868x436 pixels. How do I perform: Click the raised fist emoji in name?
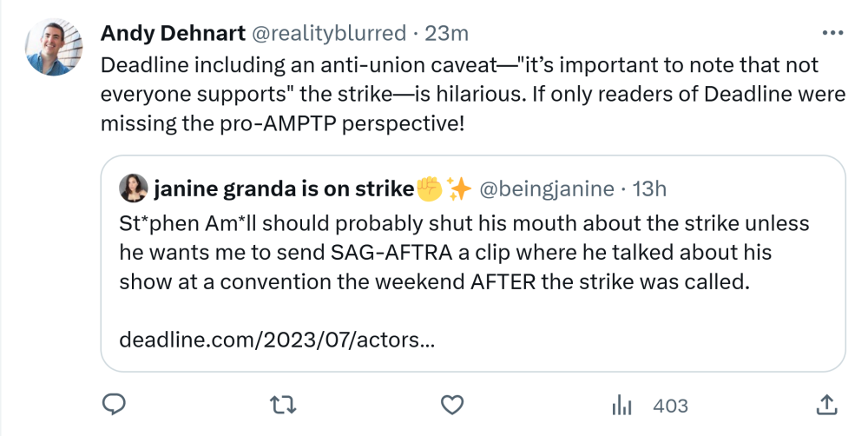(x=430, y=188)
